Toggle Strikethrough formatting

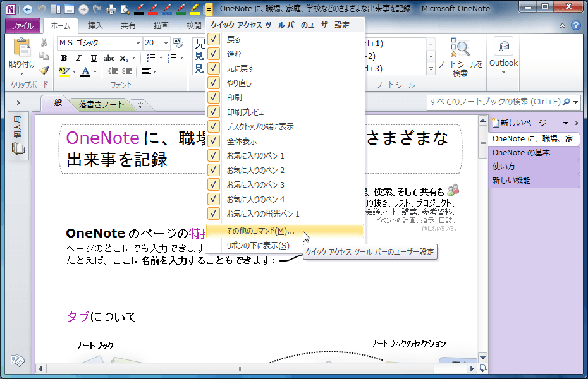click(x=109, y=58)
